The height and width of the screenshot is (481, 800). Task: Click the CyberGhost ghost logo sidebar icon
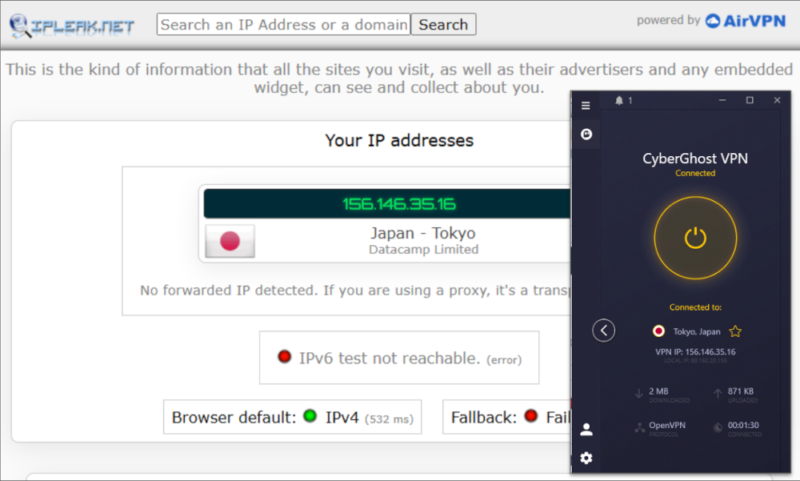coord(586,134)
